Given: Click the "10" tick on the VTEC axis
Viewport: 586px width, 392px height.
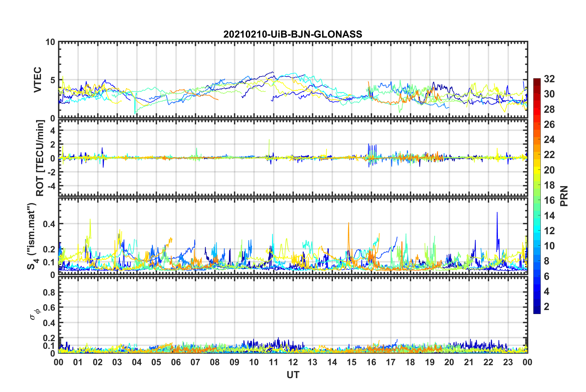Looking at the screenshot, I should point(51,42).
